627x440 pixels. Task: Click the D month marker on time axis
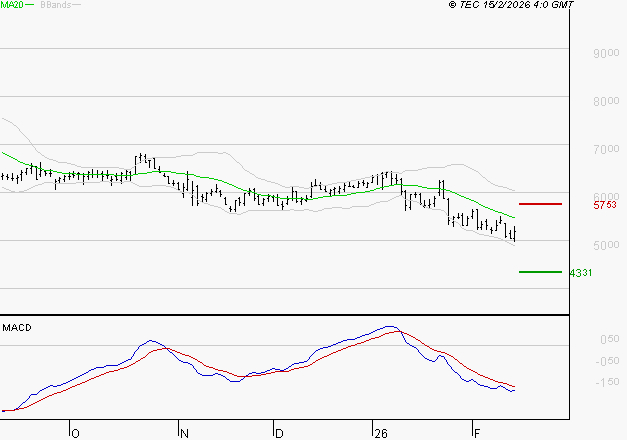pyautogui.click(x=280, y=434)
